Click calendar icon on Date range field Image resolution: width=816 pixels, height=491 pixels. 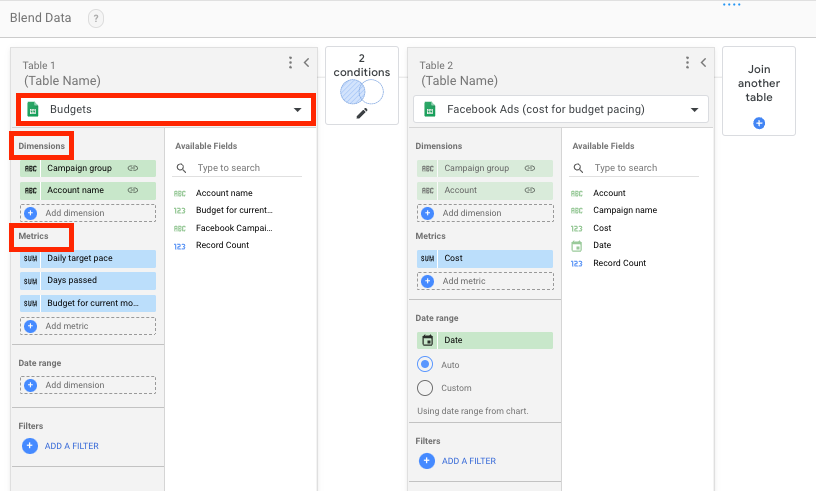pos(428,340)
